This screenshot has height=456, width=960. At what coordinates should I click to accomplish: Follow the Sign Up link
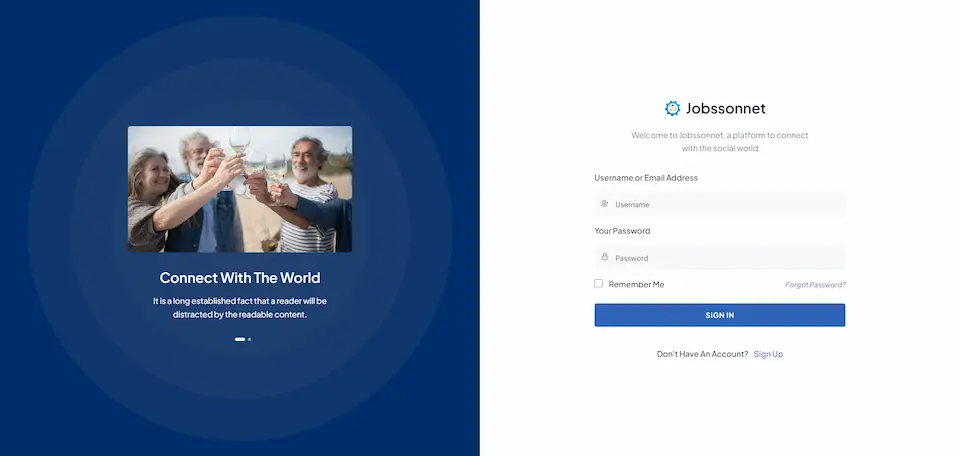768,354
